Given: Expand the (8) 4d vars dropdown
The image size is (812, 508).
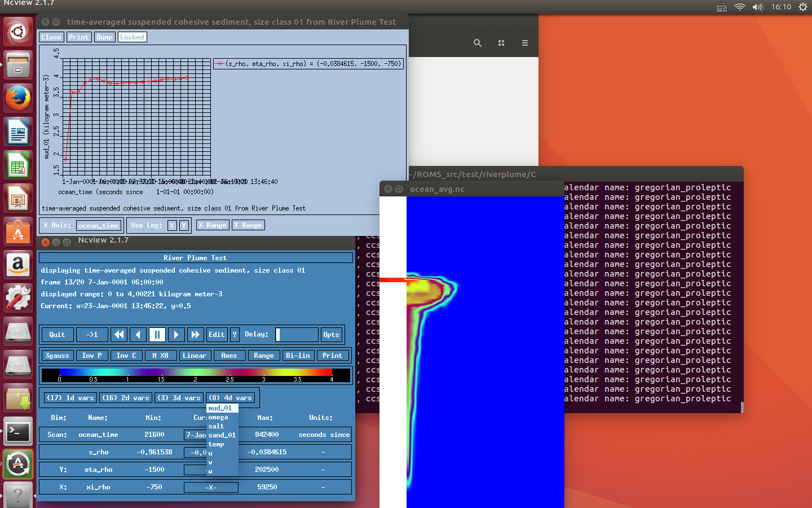Looking at the screenshot, I should click(x=230, y=398).
